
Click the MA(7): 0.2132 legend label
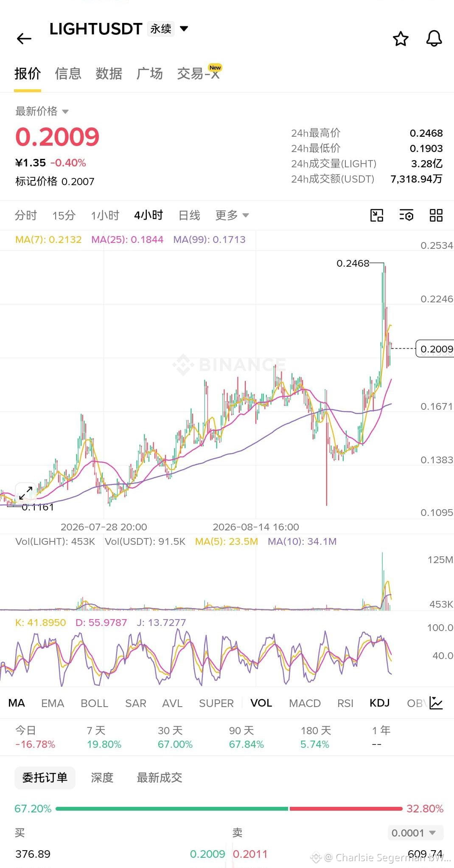(48, 240)
